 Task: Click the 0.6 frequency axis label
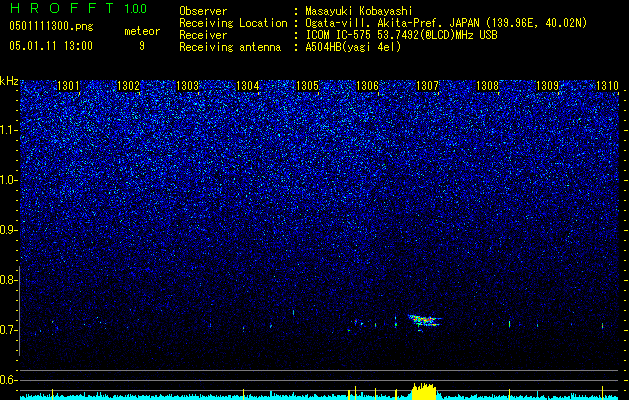pyautogui.click(x=8, y=380)
